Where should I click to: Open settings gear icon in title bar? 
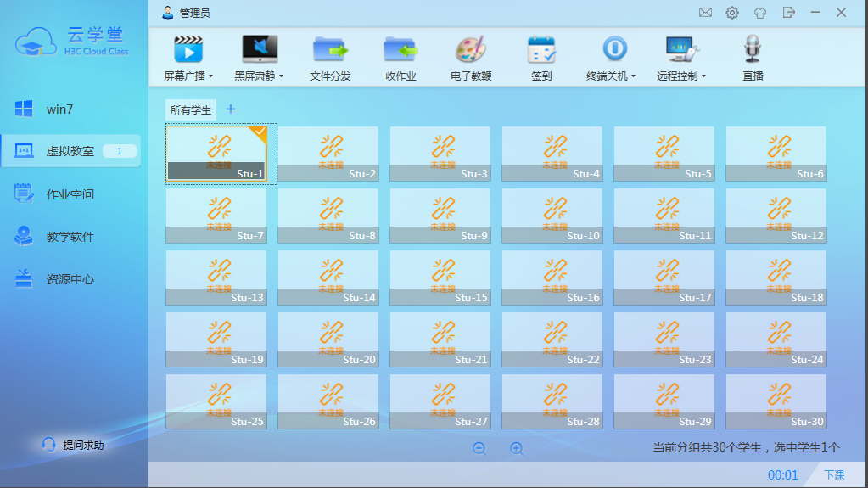click(x=732, y=13)
